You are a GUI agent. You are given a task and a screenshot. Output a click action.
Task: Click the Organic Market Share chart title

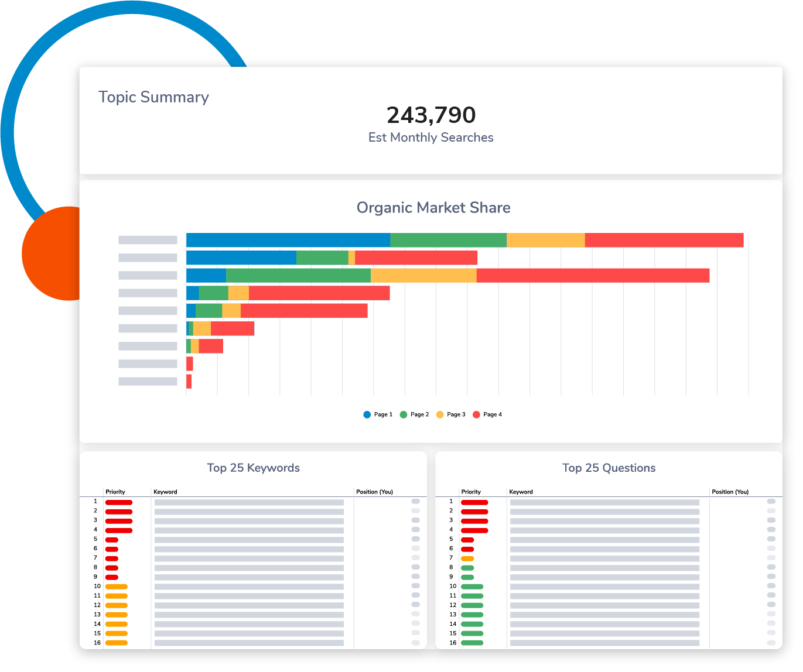[433, 208]
